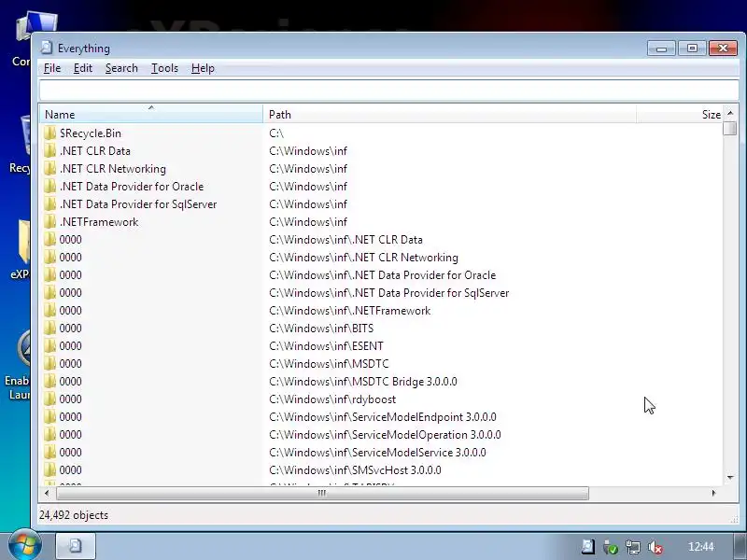Click path 'C:\' of $Recycle.Bin row

[276, 133]
